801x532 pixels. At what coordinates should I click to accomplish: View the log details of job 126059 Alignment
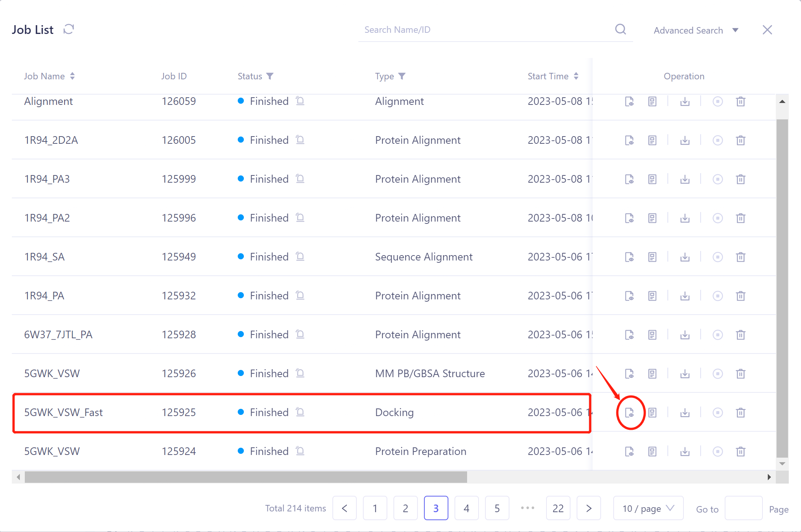pyautogui.click(x=652, y=101)
